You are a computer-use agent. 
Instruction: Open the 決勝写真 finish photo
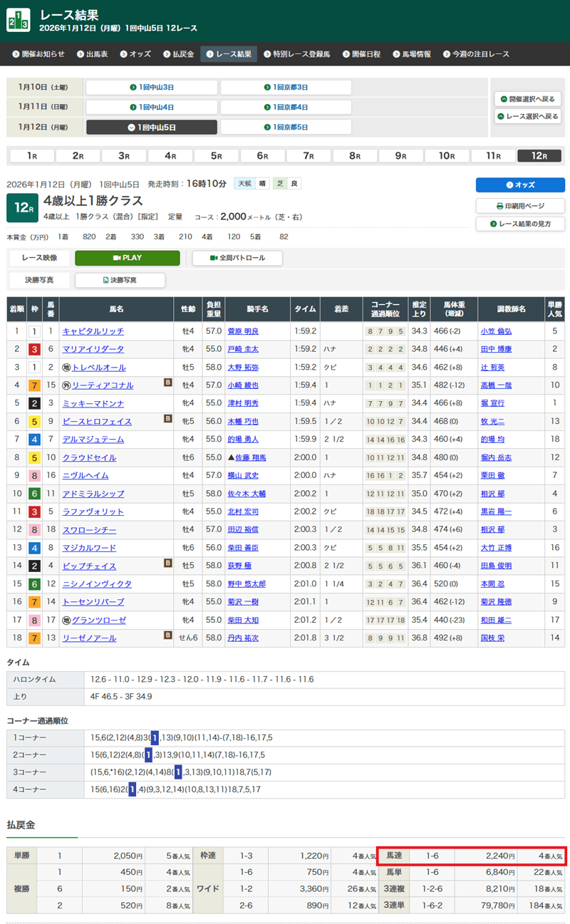point(120,281)
